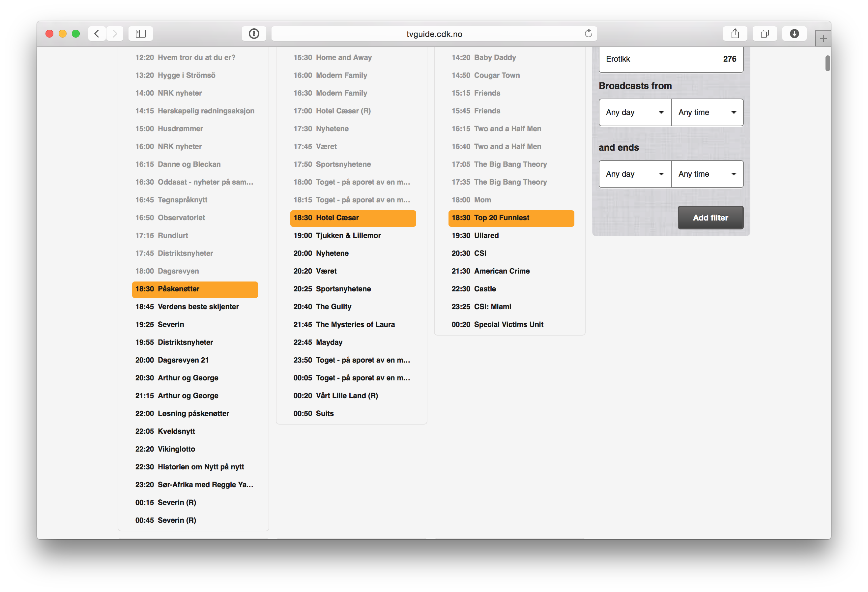This screenshot has width=868, height=592.
Task: Reload the page with refresh icon
Action: 588,34
